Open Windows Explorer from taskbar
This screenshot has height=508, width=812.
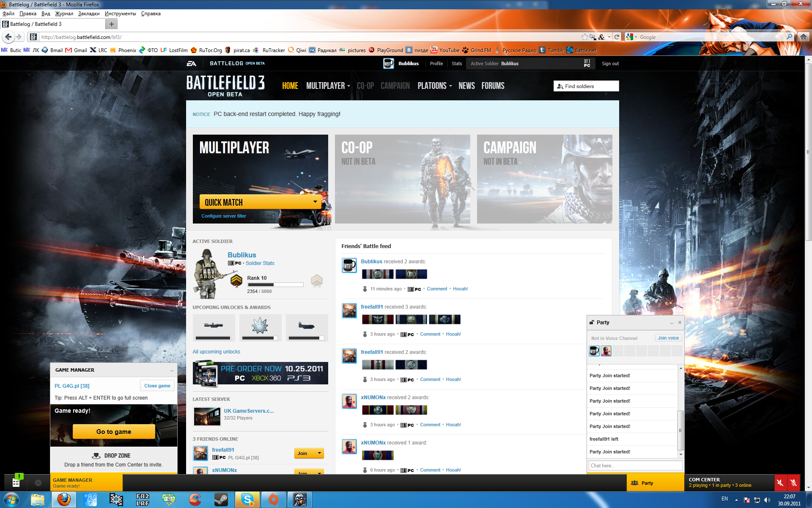[38, 500]
